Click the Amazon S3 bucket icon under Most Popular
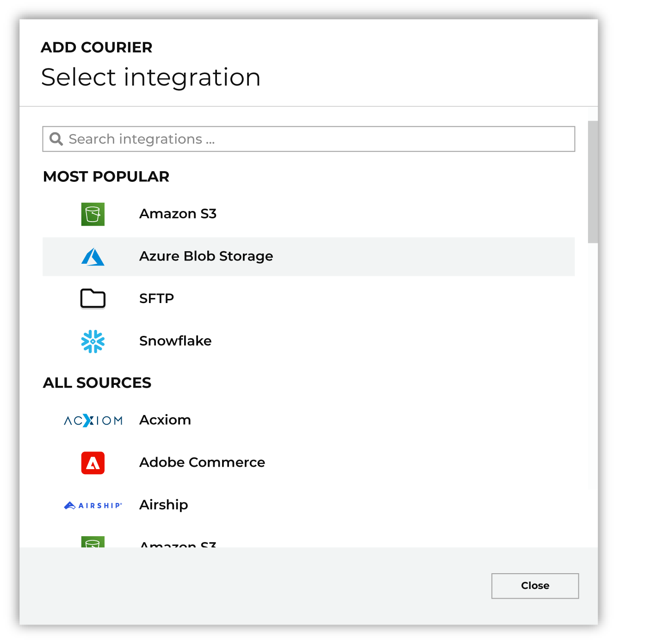Screen dimensions: 656x644 pos(93,214)
